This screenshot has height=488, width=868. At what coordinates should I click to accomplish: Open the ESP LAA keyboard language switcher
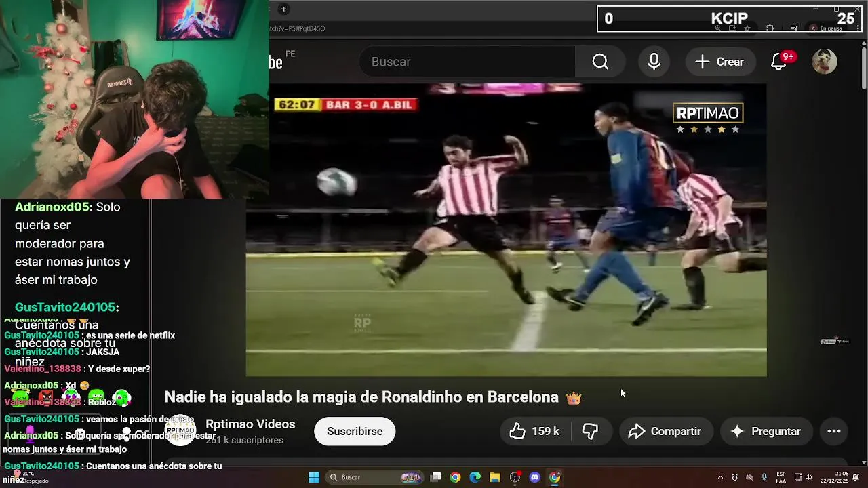click(781, 477)
